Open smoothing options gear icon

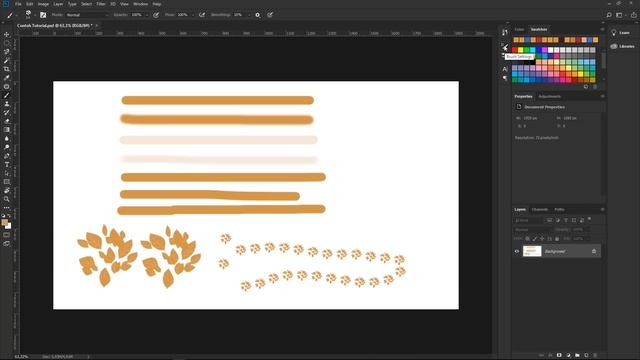click(x=258, y=15)
